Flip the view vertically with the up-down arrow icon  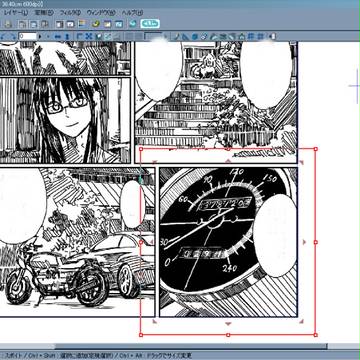[x=67, y=36]
